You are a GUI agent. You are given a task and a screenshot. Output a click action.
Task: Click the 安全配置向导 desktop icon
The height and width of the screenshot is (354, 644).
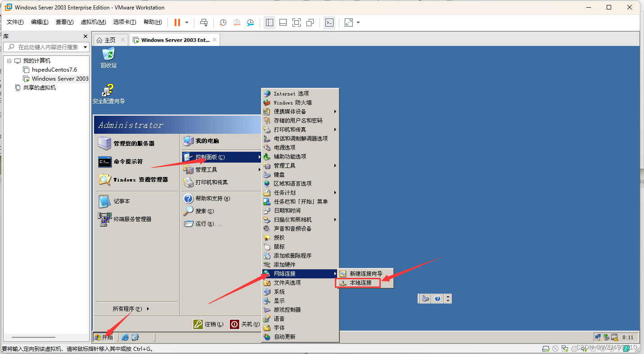(108, 94)
